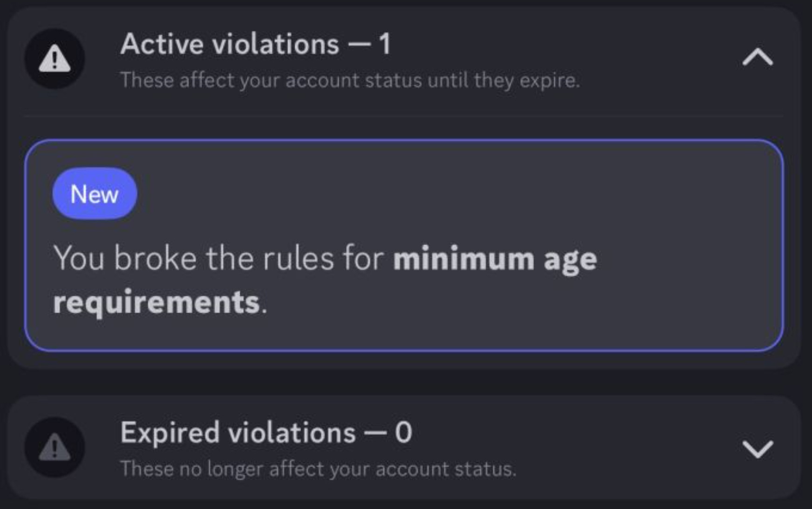
Task: Click the expired violation count "0"
Action: 404,433
